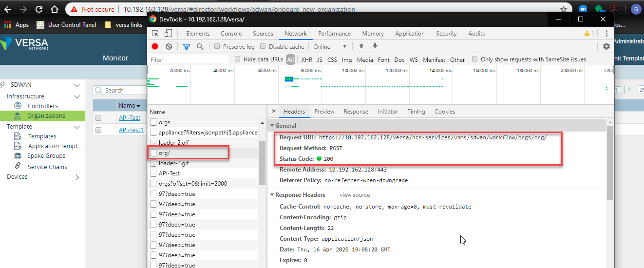Open the Apps bookmarks grid icon

(x=8, y=24)
